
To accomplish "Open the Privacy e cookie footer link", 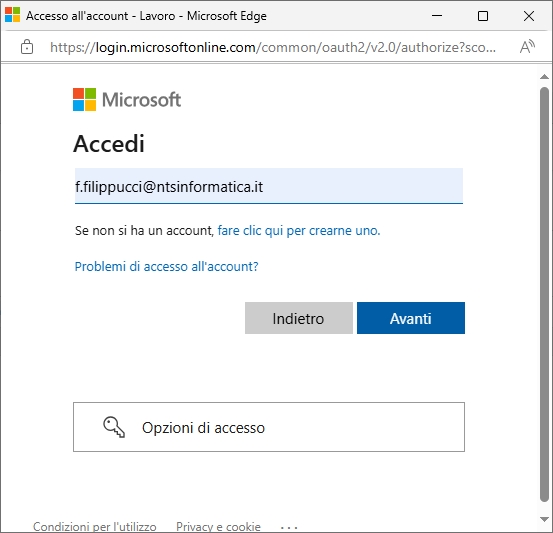I will 218,527.
